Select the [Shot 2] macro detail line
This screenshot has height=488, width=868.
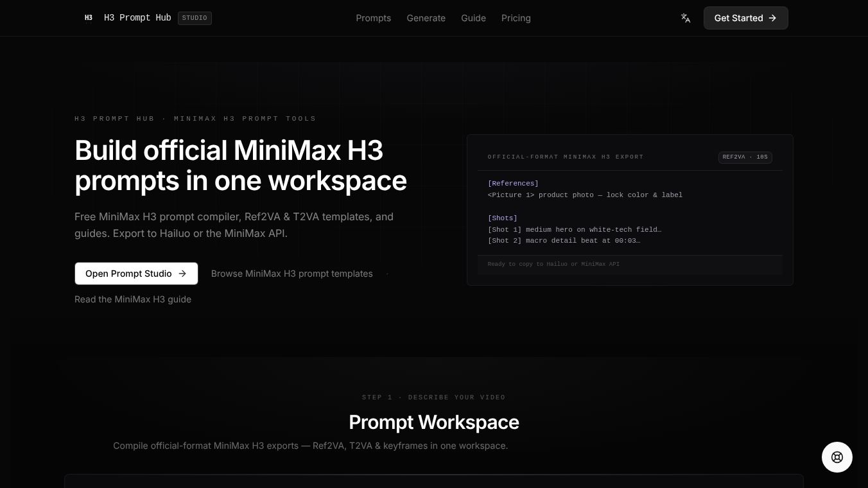pos(564,241)
